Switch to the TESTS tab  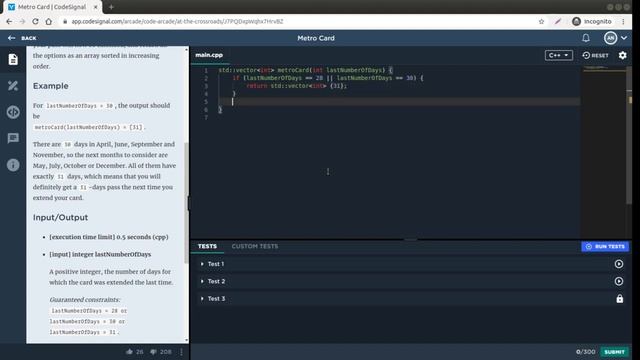[207, 246]
